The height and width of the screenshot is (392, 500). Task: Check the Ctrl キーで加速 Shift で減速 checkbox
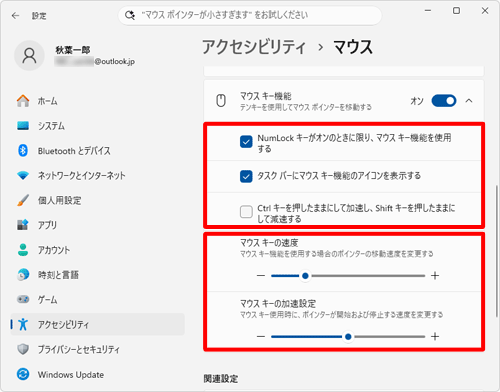[246, 212]
